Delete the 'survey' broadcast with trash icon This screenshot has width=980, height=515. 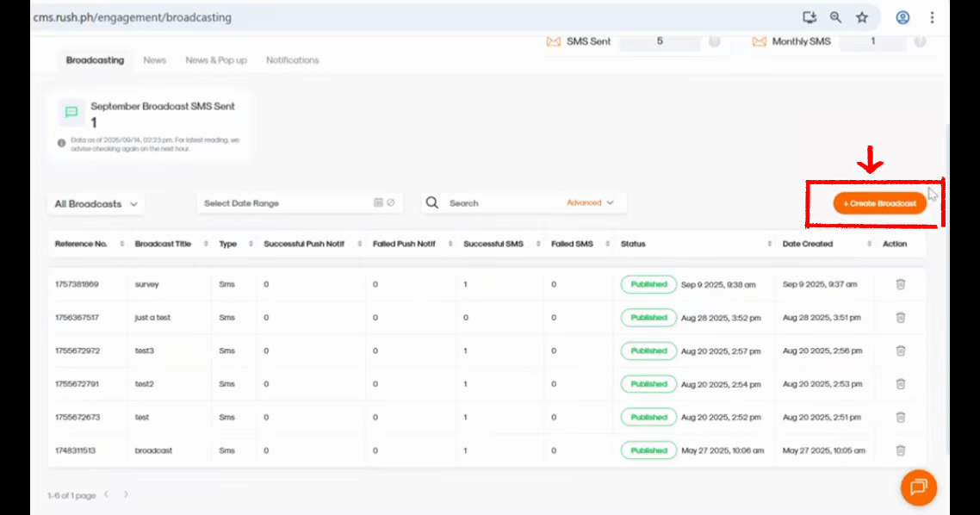[x=900, y=284]
